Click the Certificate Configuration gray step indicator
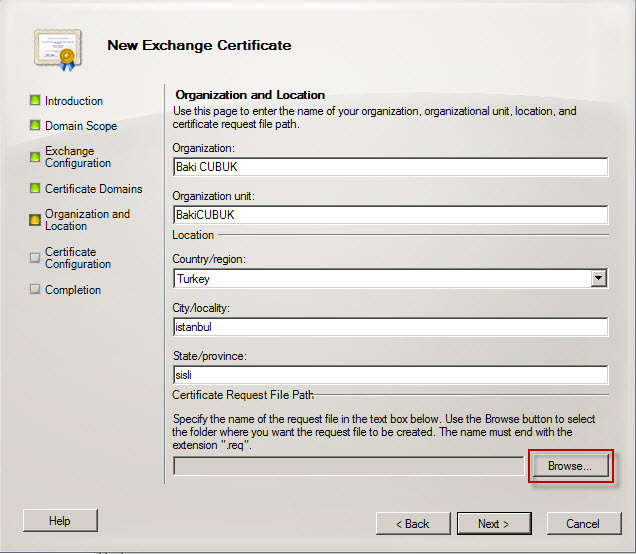Screen dimensions: 636x554 (x=35, y=258)
